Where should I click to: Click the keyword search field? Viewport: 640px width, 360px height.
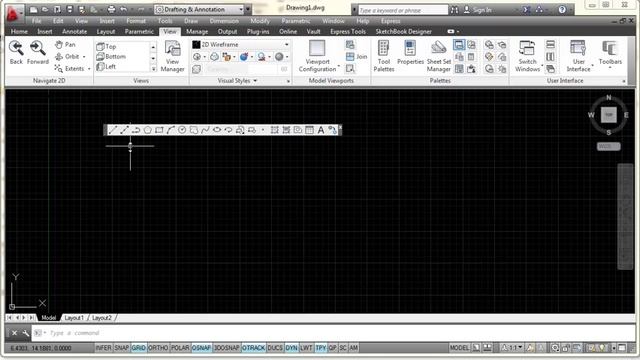[x=403, y=10]
